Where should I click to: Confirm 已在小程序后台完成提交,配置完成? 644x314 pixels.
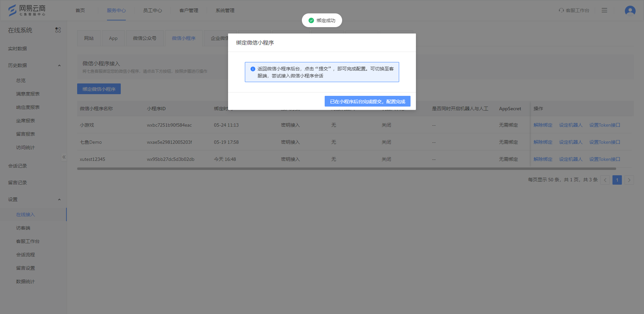[x=368, y=102]
